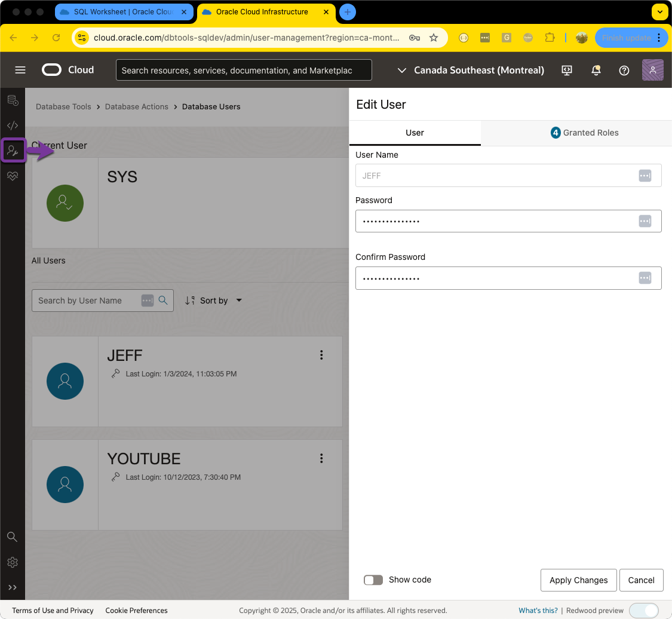Switch to the SQL Worksheet browser tab
Image resolution: width=672 pixels, height=619 pixels.
pyautogui.click(x=124, y=12)
